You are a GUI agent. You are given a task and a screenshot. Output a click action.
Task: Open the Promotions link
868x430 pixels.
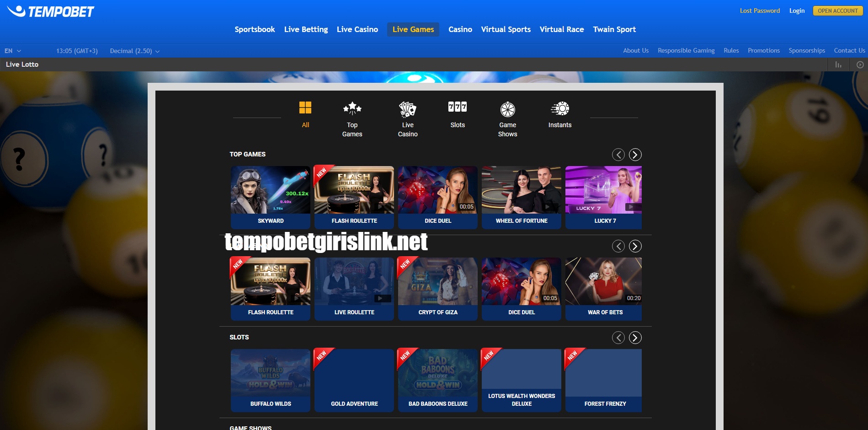coord(764,50)
